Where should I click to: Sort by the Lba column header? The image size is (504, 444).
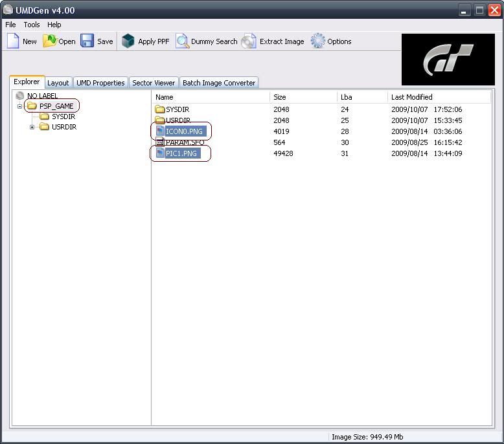click(x=362, y=97)
